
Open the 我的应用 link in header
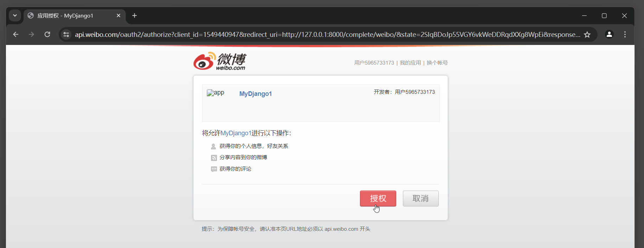(x=410, y=63)
